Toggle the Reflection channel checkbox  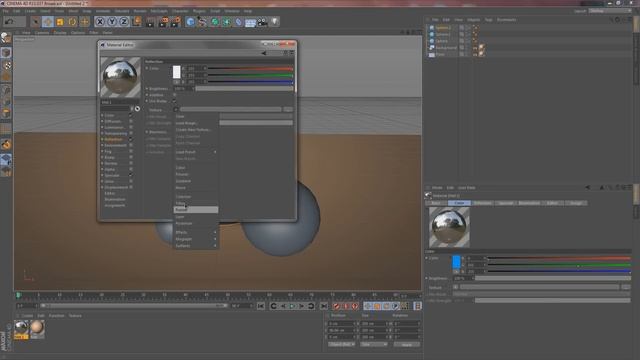coord(131,139)
